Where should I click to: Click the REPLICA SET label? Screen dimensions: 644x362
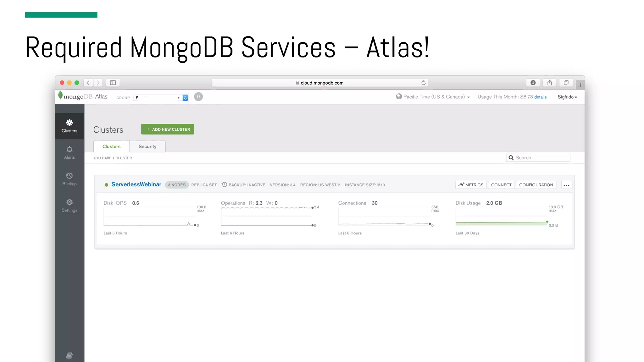pyautogui.click(x=204, y=185)
